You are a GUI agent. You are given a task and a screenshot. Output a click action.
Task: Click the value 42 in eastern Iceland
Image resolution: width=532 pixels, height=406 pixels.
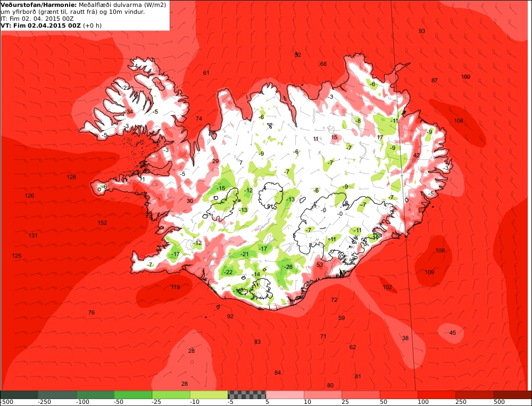[417, 155]
